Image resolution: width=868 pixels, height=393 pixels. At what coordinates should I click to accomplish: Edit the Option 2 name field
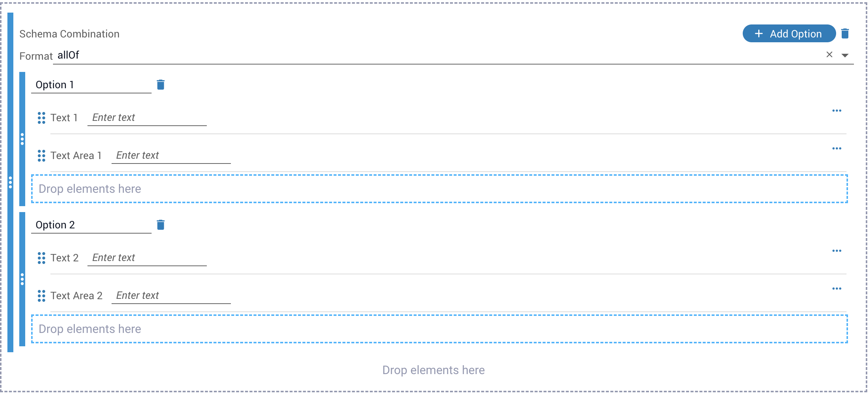click(x=91, y=225)
